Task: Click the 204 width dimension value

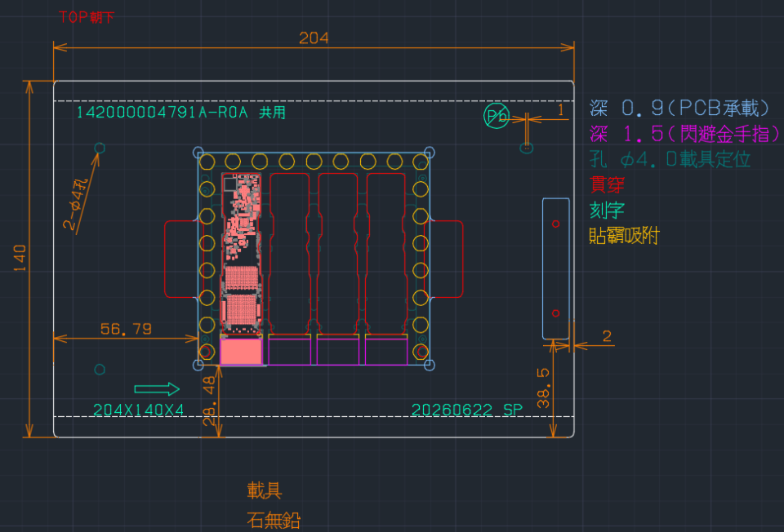Action: pyautogui.click(x=314, y=38)
